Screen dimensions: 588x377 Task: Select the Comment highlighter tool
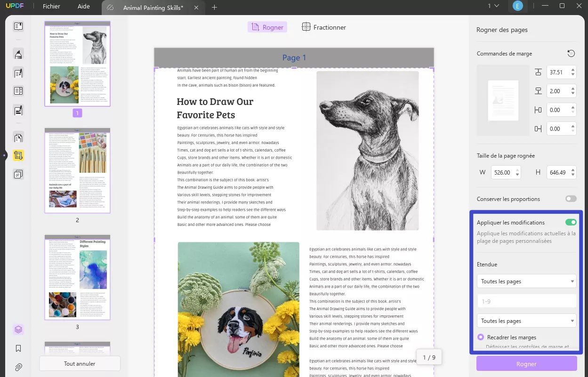18,54
